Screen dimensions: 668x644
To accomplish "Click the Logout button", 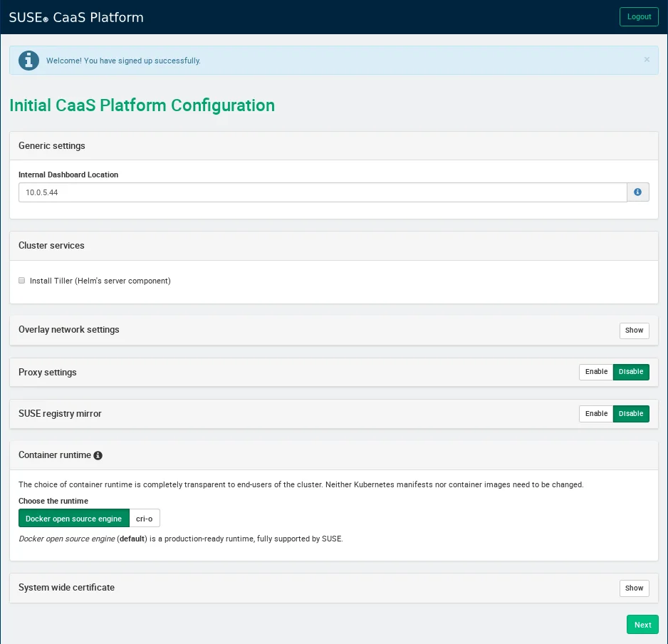I will 639,17.
